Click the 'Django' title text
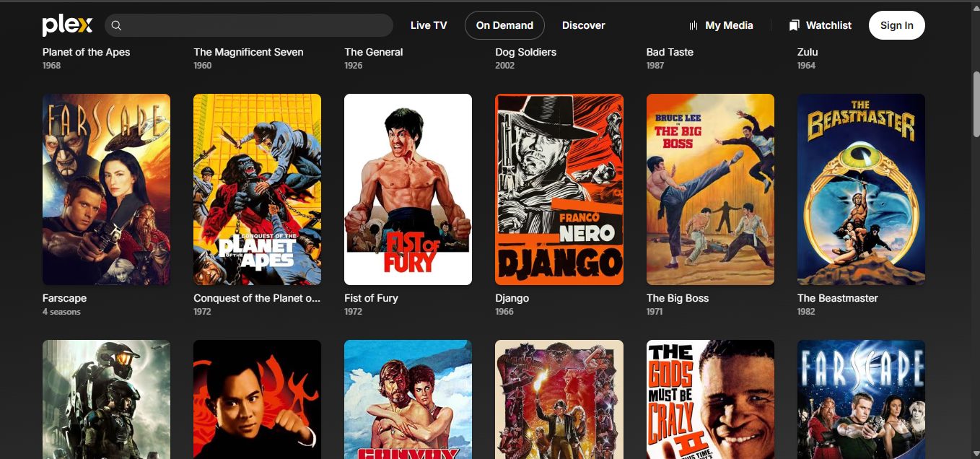The width and height of the screenshot is (980, 459). pyautogui.click(x=512, y=298)
